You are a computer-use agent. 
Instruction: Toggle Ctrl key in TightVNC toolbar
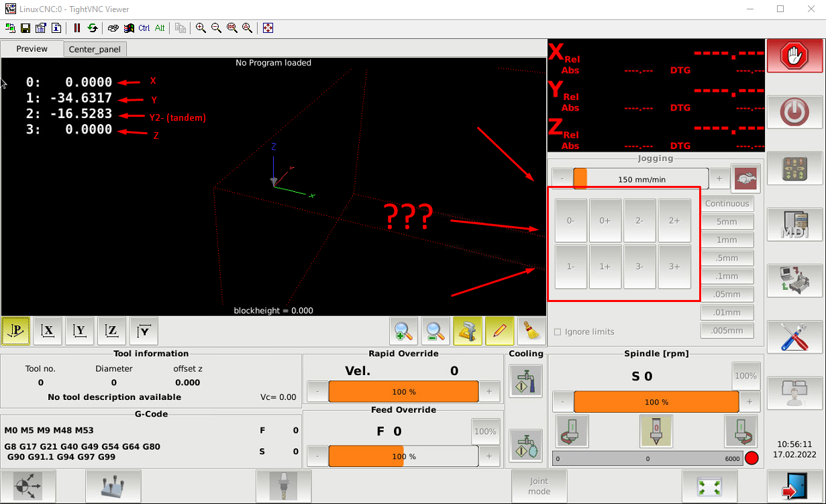[x=144, y=28]
